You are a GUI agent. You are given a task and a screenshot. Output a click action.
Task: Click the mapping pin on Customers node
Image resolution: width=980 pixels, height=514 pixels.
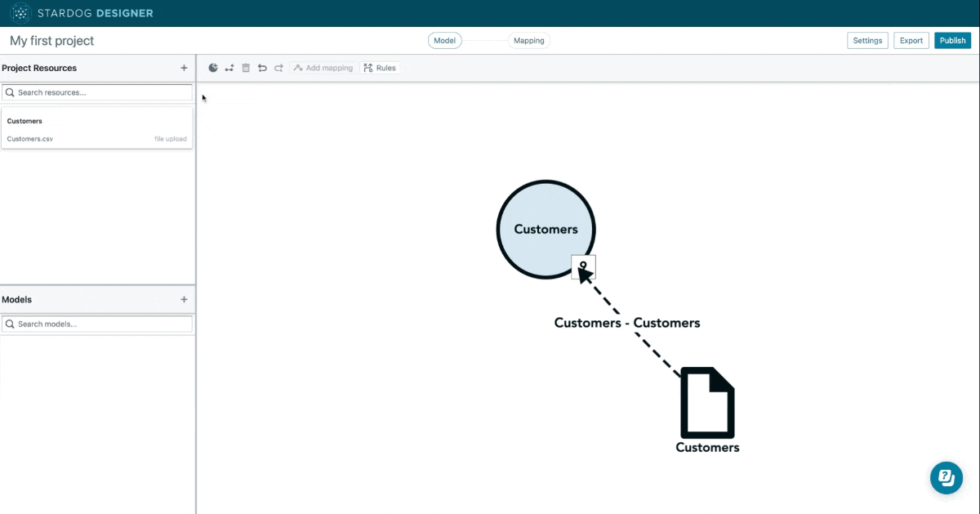[x=583, y=266]
